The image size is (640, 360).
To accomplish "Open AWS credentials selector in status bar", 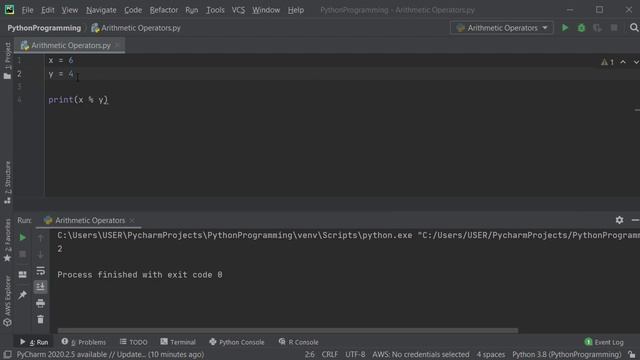I will [x=420, y=354].
